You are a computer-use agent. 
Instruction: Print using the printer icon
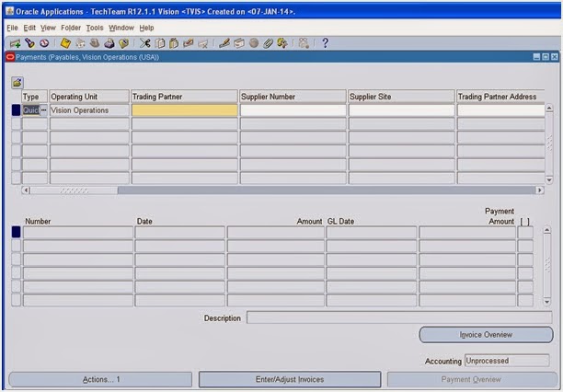click(109, 43)
